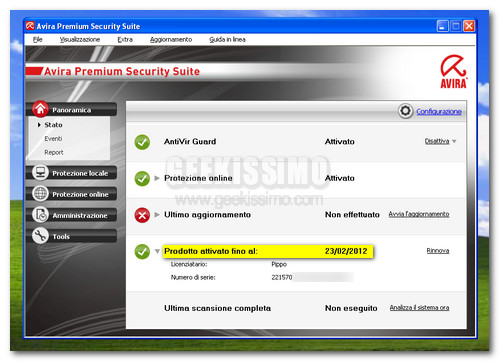Click the Licenziatario value Pippo

pos(279,264)
